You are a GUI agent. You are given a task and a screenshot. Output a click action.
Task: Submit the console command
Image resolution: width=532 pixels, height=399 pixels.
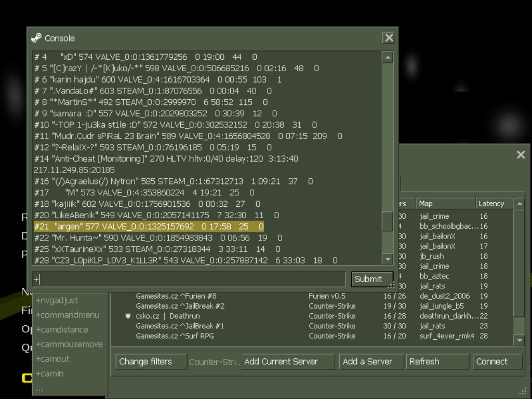[x=372, y=279]
